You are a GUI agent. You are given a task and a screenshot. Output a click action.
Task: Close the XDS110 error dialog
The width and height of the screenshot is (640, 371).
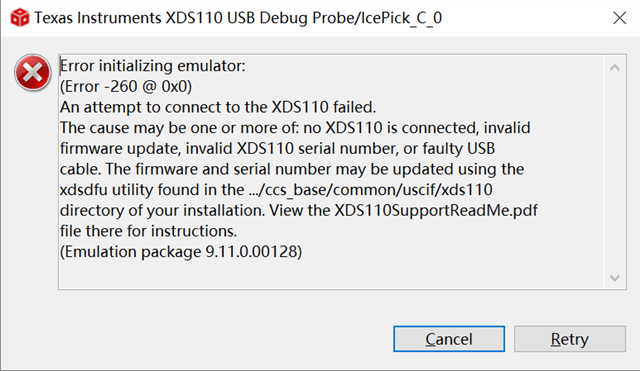tap(620, 18)
